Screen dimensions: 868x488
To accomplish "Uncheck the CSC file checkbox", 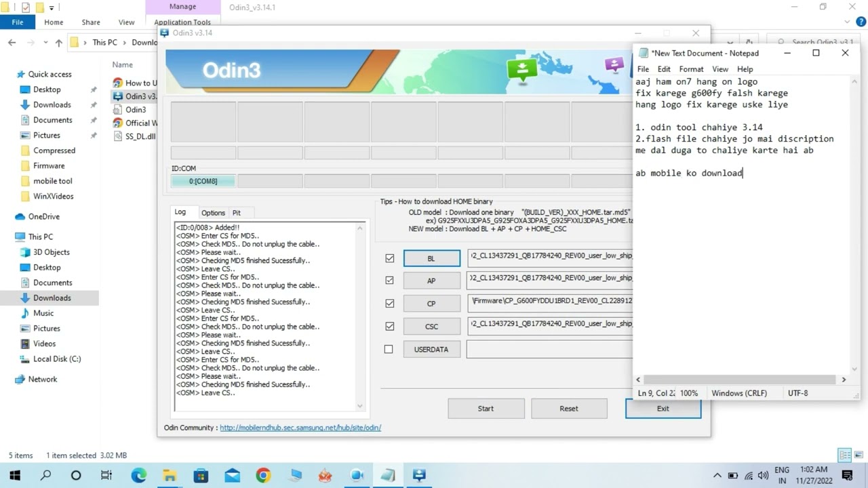I will click(x=389, y=326).
